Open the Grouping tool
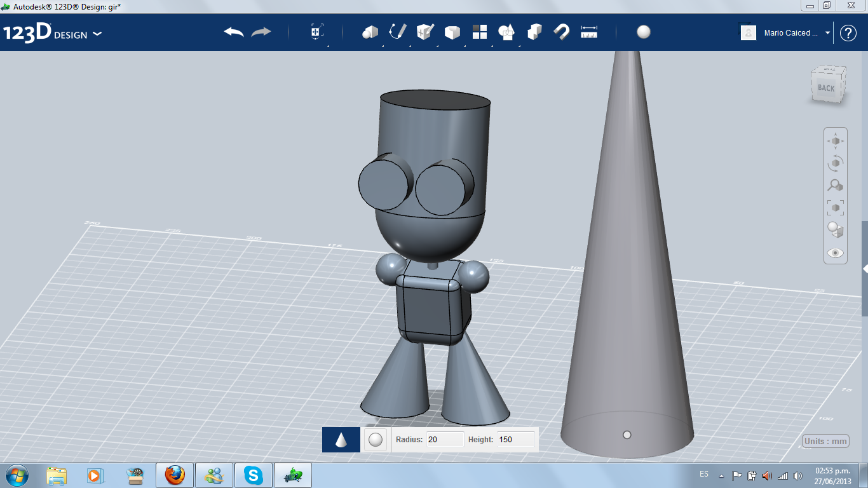 click(506, 32)
